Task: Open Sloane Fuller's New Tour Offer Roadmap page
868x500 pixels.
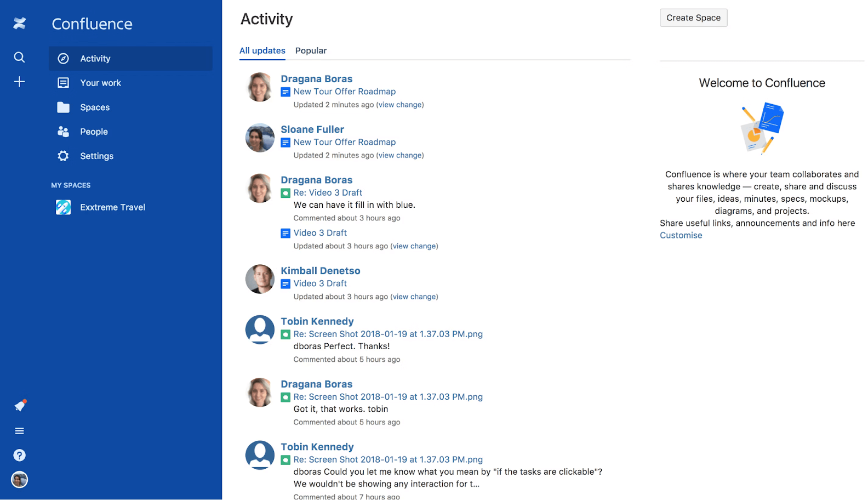Action: click(x=345, y=142)
